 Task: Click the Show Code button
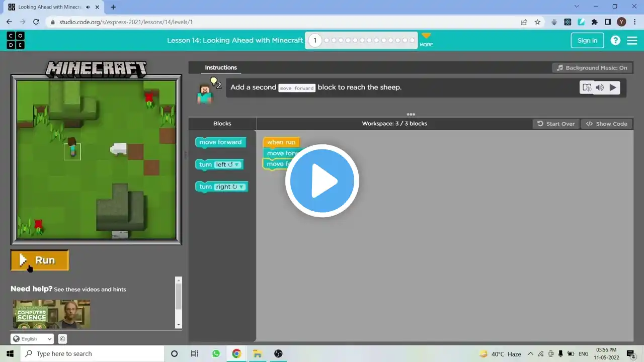coord(607,124)
